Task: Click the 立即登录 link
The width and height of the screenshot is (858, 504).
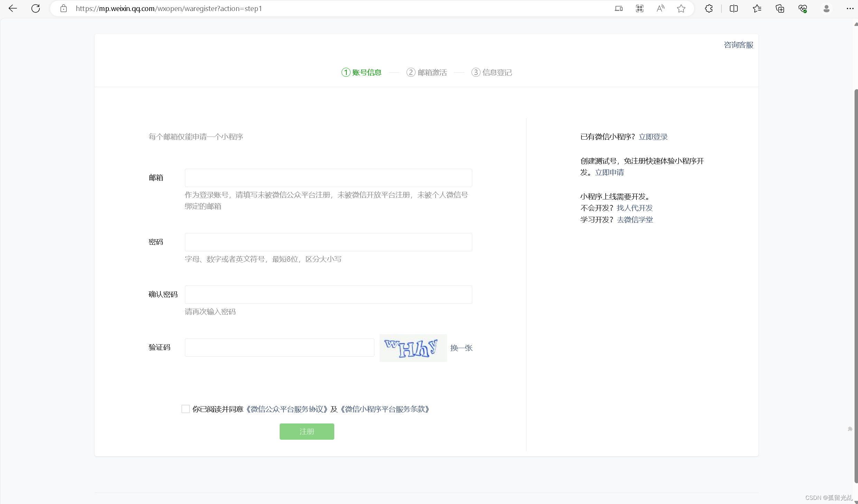Action: click(653, 137)
